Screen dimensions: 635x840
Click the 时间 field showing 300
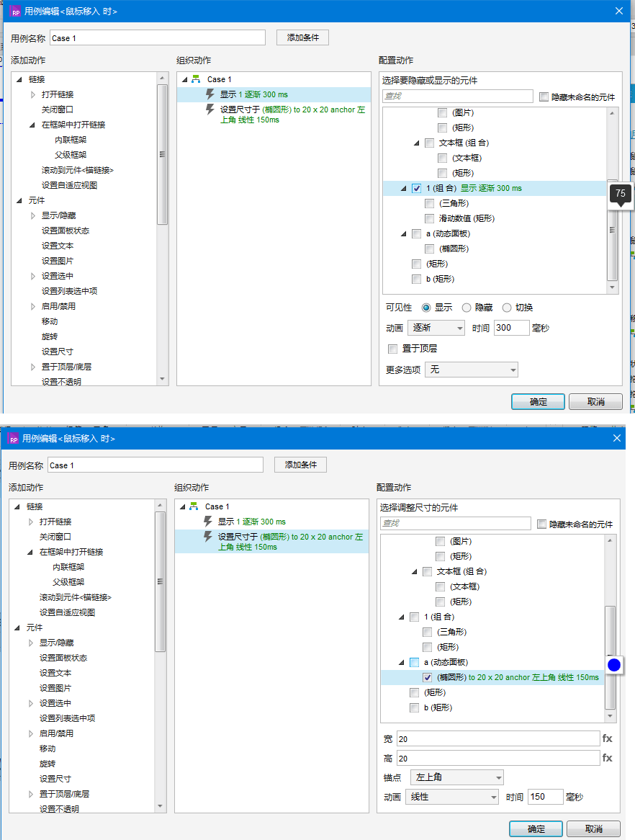(511, 328)
